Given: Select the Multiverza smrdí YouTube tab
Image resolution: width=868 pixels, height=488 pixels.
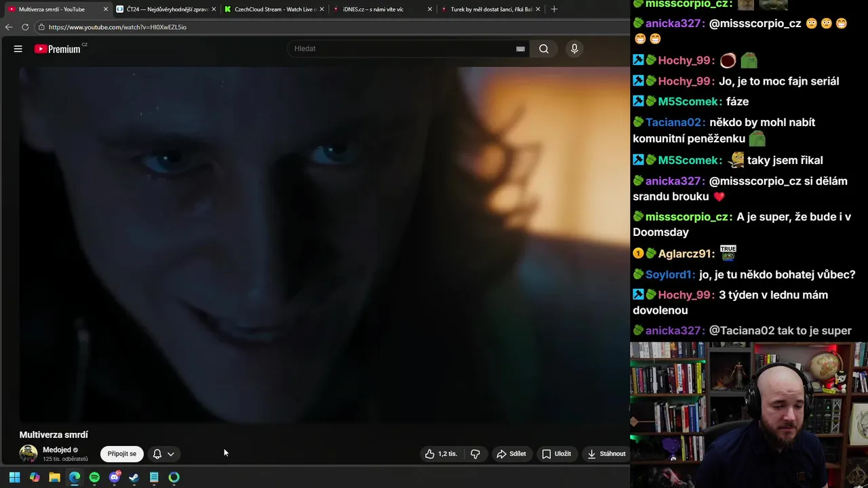Looking at the screenshot, I should [57, 9].
